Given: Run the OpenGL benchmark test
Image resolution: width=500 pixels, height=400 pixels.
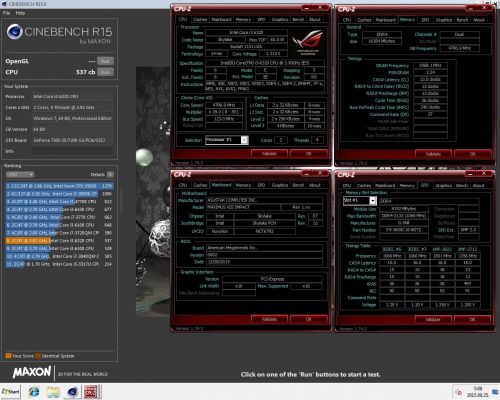Looking at the screenshot, I should (x=105, y=61).
